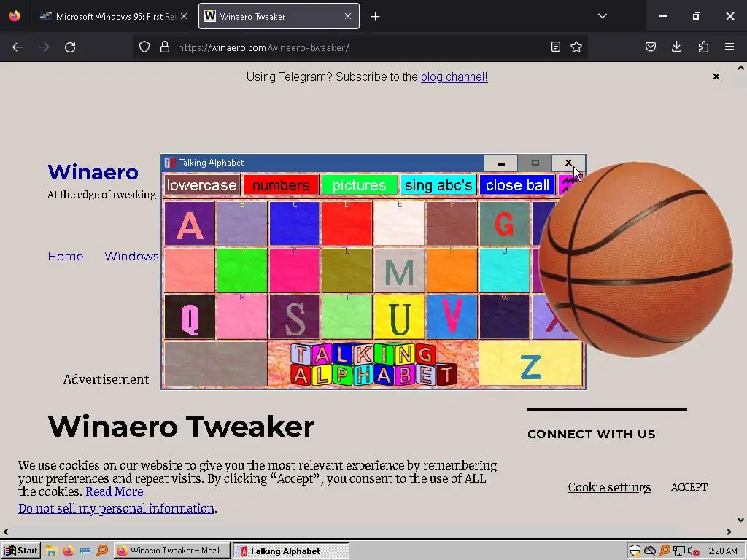Open the Winaero site title link
This screenshot has height=560, width=747.
click(93, 172)
